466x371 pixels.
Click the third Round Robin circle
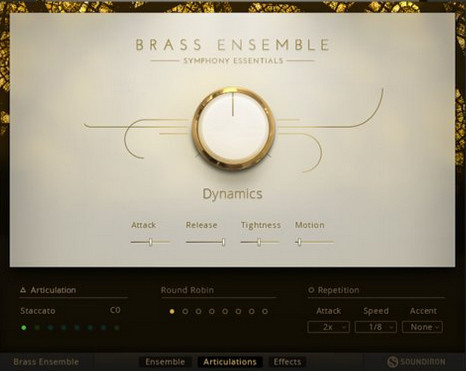(199, 312)
